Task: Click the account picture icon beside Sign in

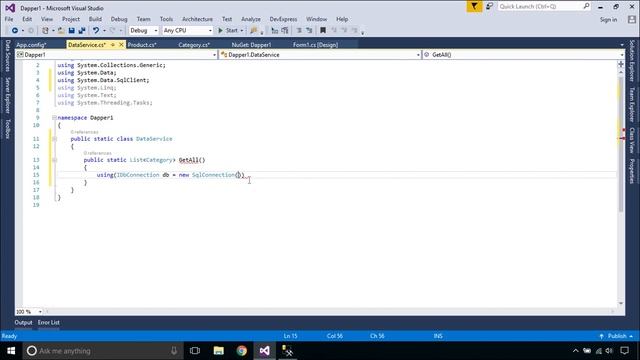Action: 632,19
